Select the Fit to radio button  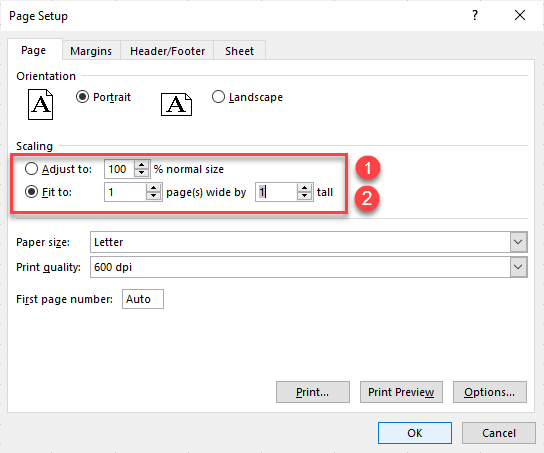(31, 192)
